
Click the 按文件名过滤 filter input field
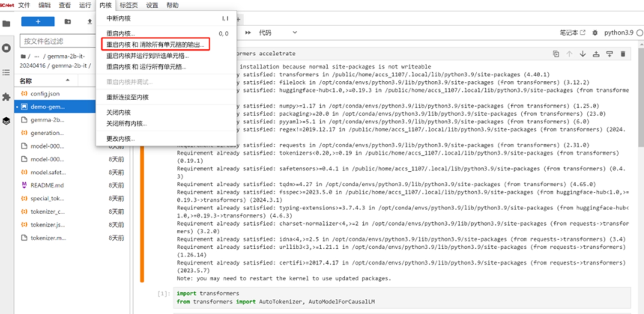pos(57,41)
